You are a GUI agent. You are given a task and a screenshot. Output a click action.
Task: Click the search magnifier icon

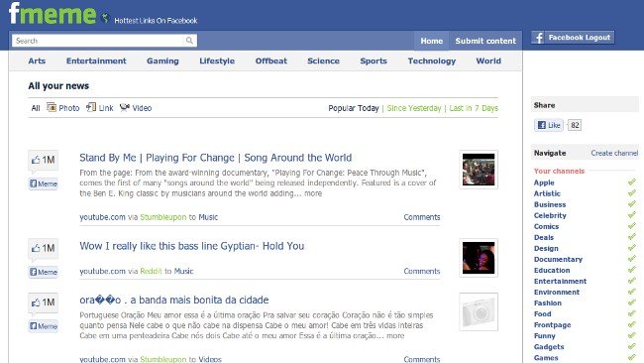189,41
